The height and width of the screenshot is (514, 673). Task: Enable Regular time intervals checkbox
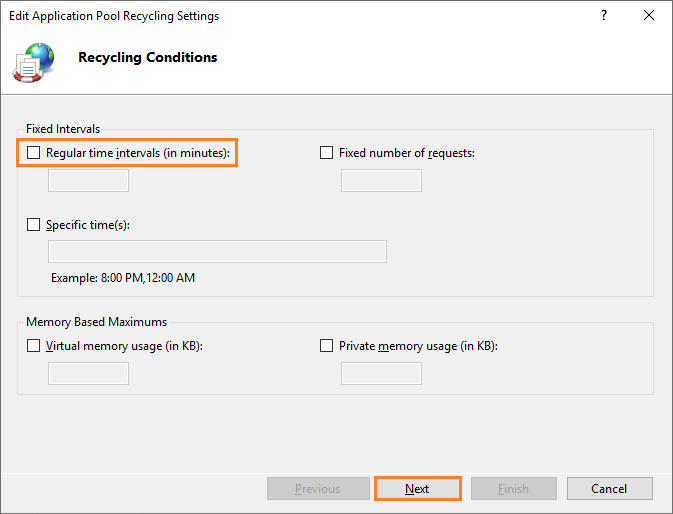(33, 153)
